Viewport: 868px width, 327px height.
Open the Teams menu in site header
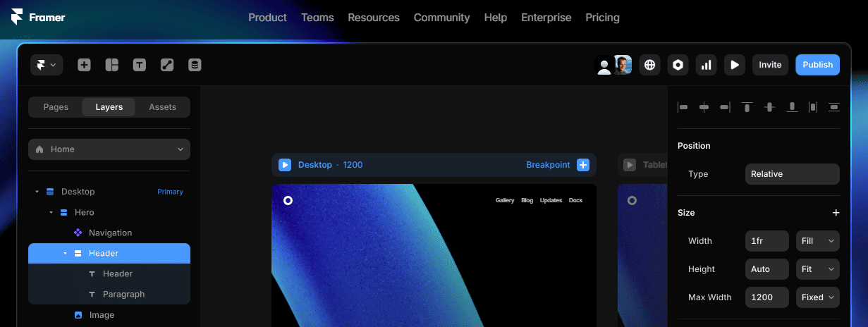pyautogui.click(x=317, y=18)
